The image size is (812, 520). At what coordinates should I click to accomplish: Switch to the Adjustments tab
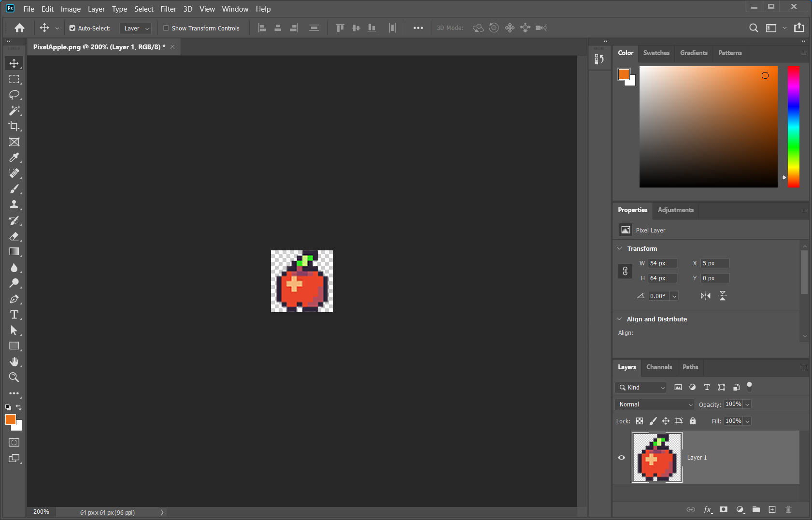point(676,210)
